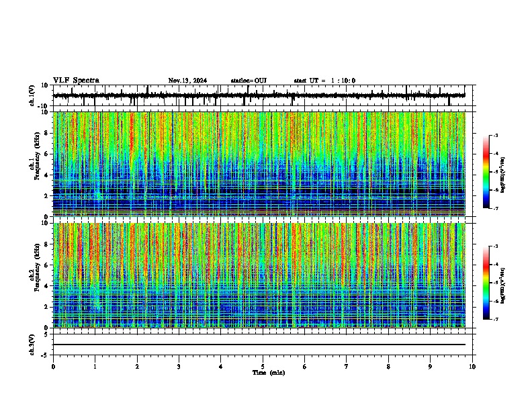The width and height of the screenshot is (532, 411).
Task: Click the ch.1 colorbar legend label
Action: pyautogui.click(x=503, y=175)
